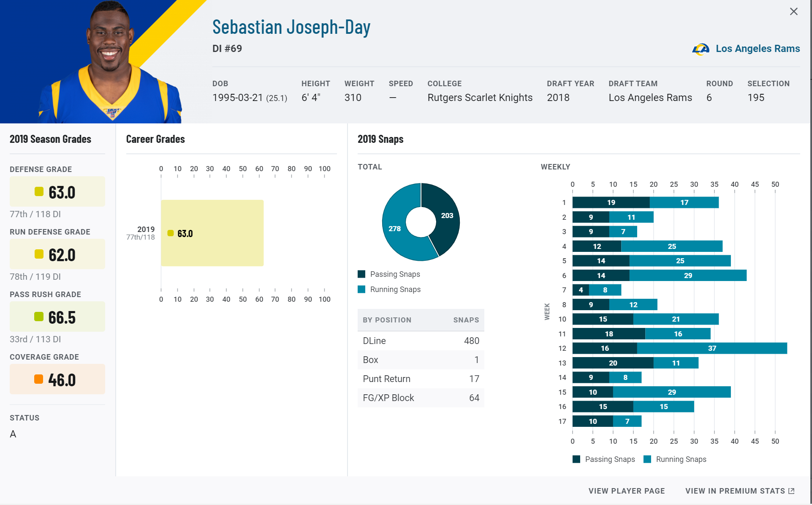Click week 13 passing snaps bar (20)
812x505 pixels.
613,363
